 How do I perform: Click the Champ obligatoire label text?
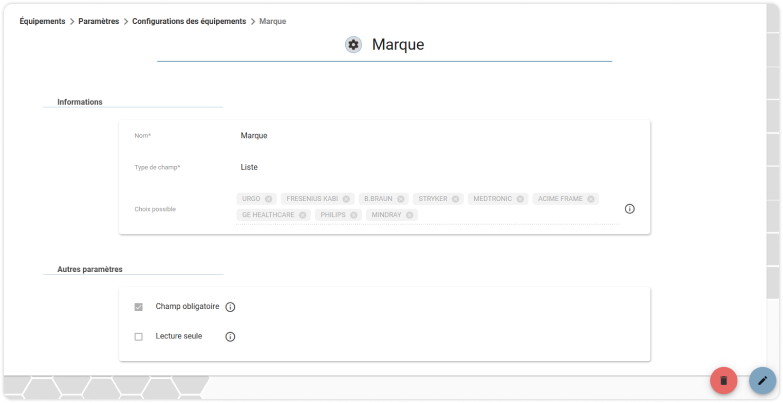coord(187,306)
